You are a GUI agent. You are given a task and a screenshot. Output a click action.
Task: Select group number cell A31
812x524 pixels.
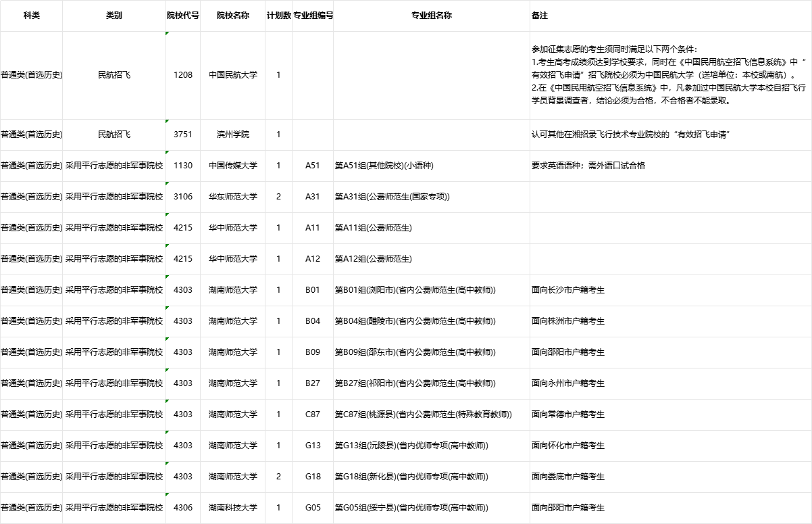312,197
